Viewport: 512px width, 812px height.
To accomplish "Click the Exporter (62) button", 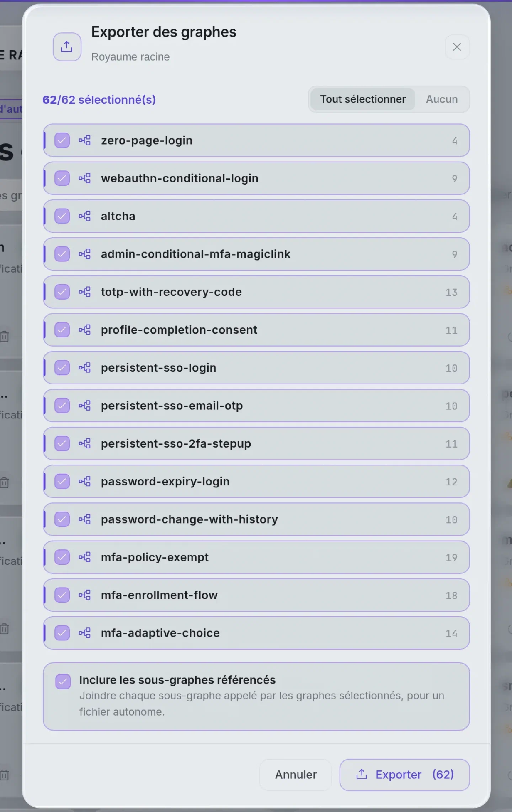I will (x=405, y=775).
